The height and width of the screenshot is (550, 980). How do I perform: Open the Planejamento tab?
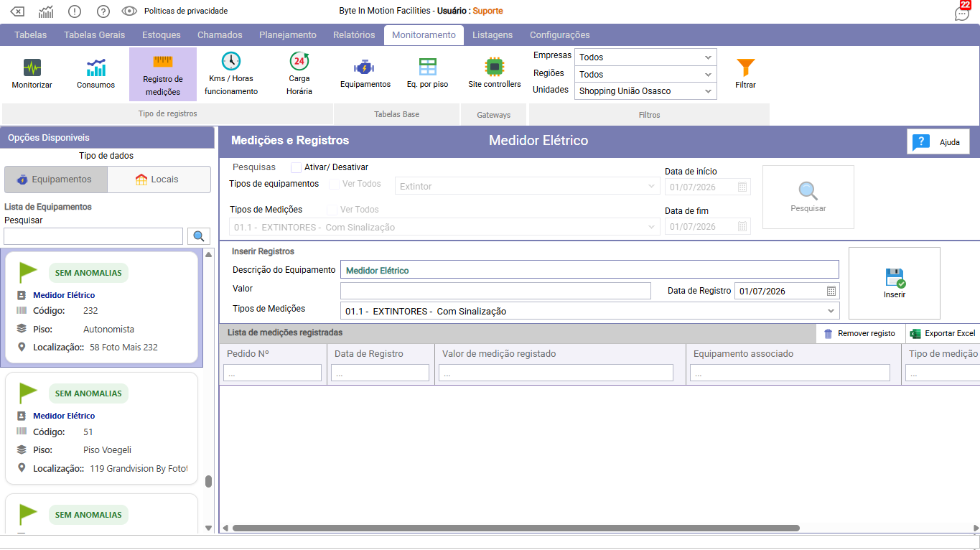(288, 34)
